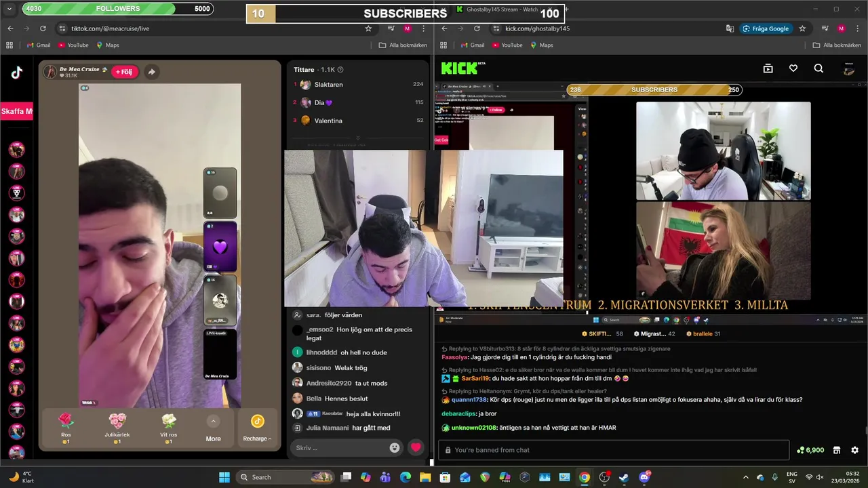868x488 pixels.
Task: Search on Kick with magnifier icon
Action: tap(818, 68)
